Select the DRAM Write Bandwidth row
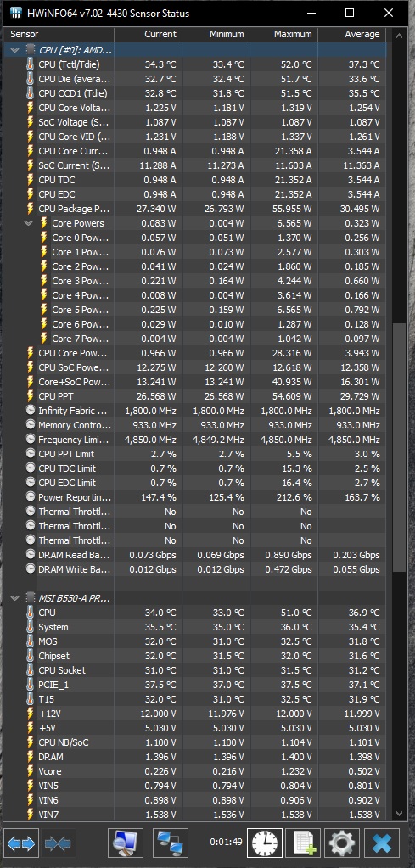The image size is (415, 868). coord(195,568)
